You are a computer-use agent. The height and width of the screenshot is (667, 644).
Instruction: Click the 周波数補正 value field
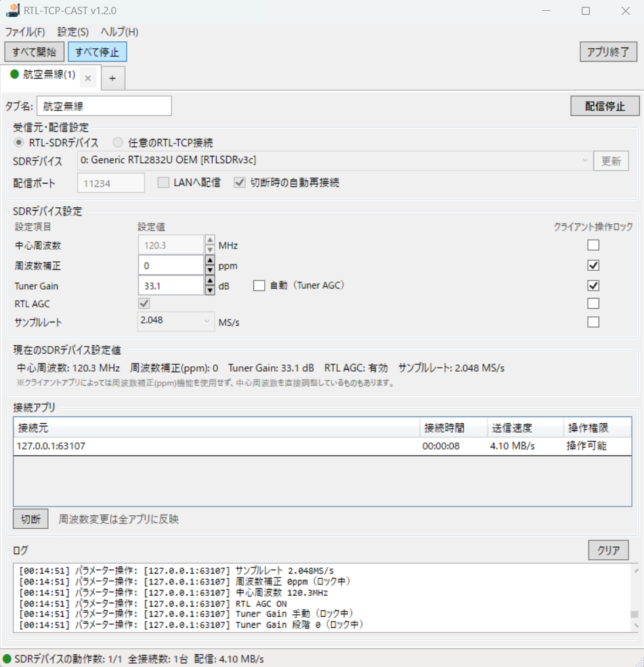[171, 265]
